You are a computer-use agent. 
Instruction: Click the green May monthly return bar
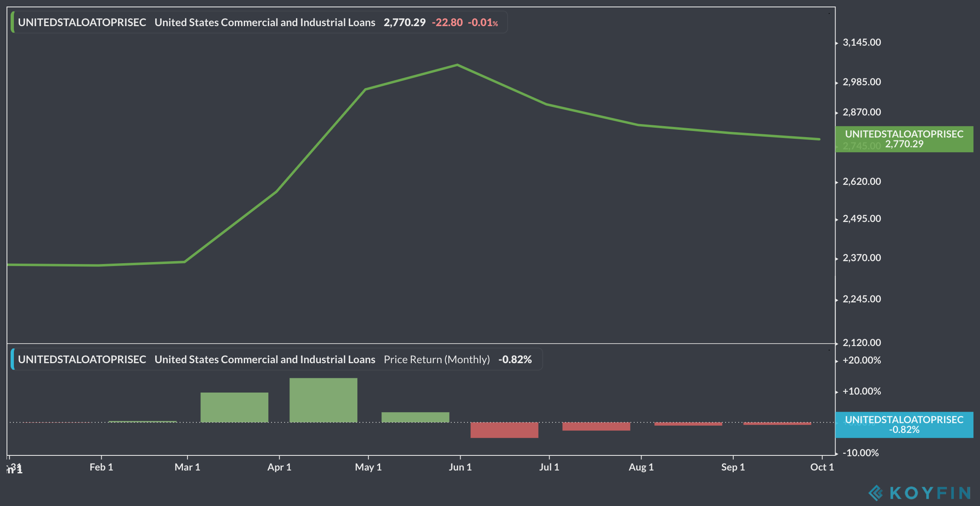[415, 417]
